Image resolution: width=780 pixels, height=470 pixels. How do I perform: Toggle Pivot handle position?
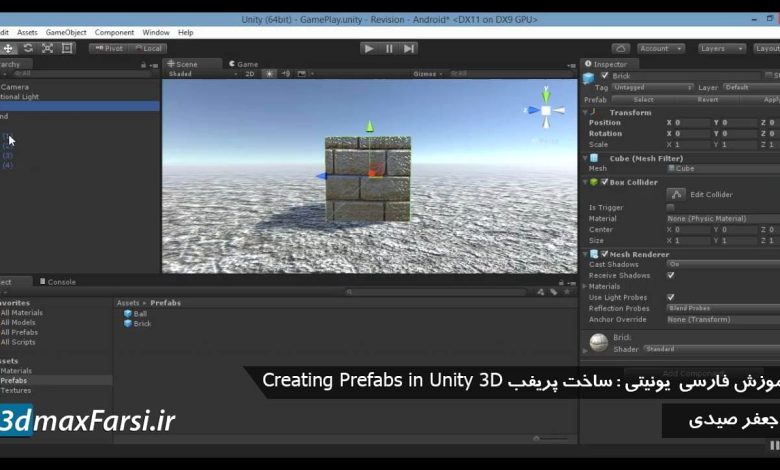point(108,48)
